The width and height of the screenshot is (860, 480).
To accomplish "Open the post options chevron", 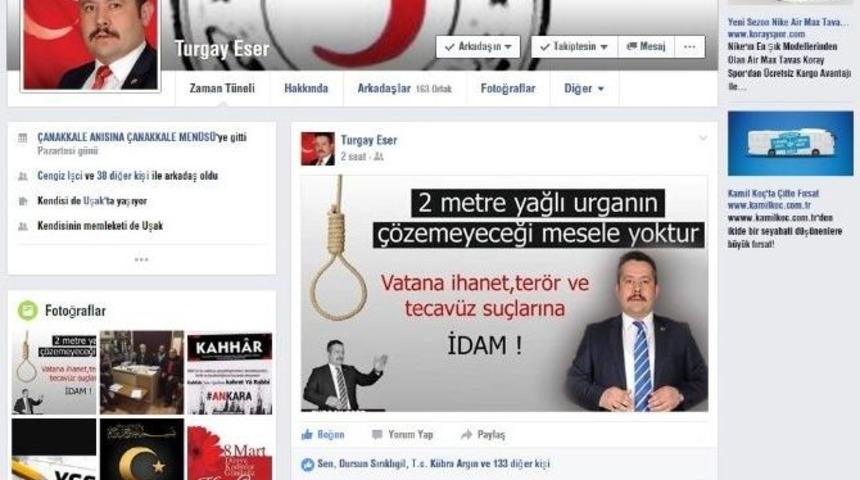I will coord(703,139).
